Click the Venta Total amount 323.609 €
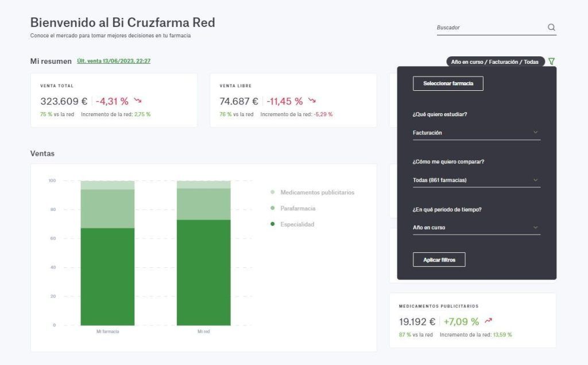Viewport: 588px width, 365px height. click(x=64, y=101)
